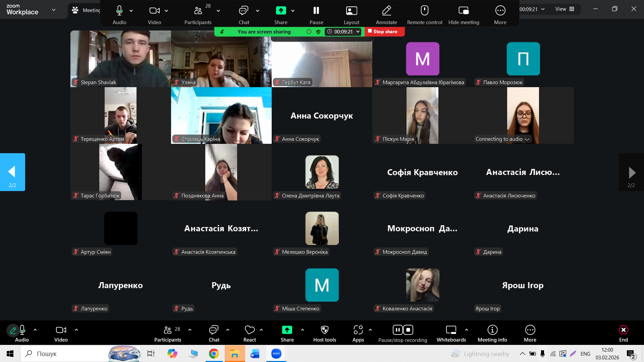
Task: Go to previous gallery page arrow
Action: pyautogui.click(x=12, y=172)
